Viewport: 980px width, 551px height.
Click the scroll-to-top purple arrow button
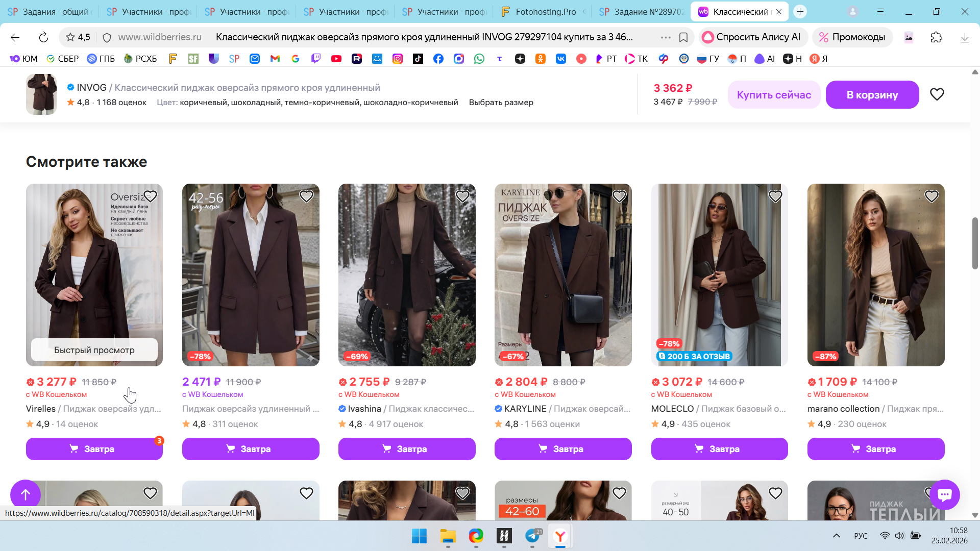[25, 494]
